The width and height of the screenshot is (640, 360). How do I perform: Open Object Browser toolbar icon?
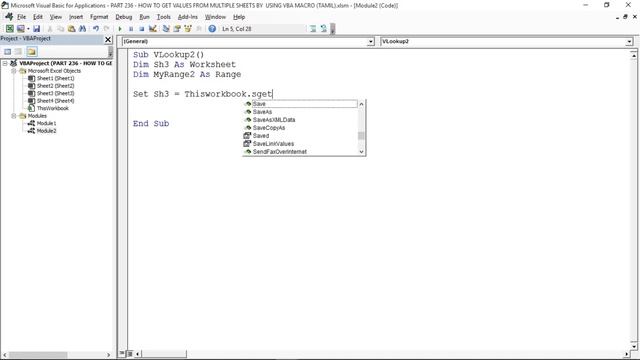pyautogui.click(x=188, y=29)
